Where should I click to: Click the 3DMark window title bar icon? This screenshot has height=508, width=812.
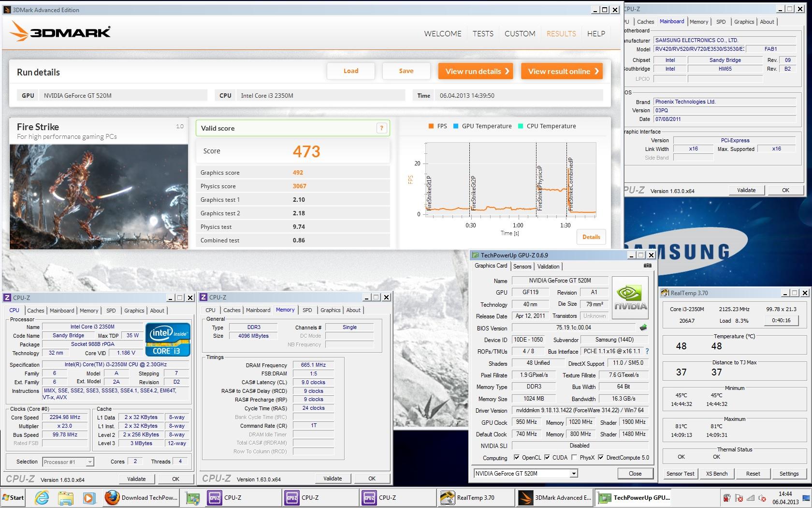[7, 10]
